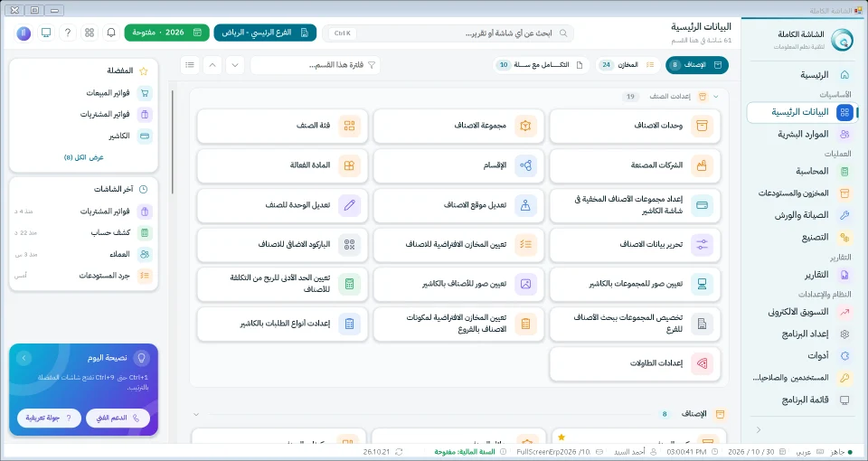Viewport: 868px width, 461px height.
Task: Click the أدوات sidebar icon
Action: pyautogui.click(x=844, y=356)
